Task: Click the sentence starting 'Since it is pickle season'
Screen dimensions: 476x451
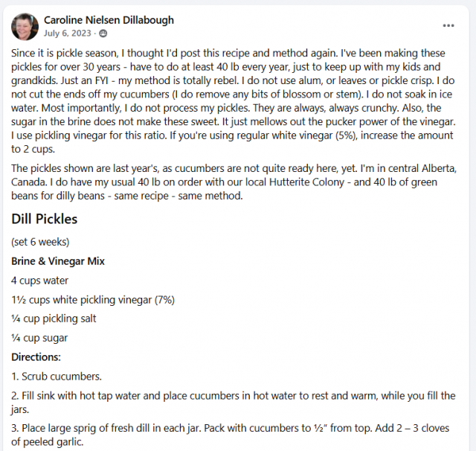Action: pyautogui.click(x=174, y=53)
